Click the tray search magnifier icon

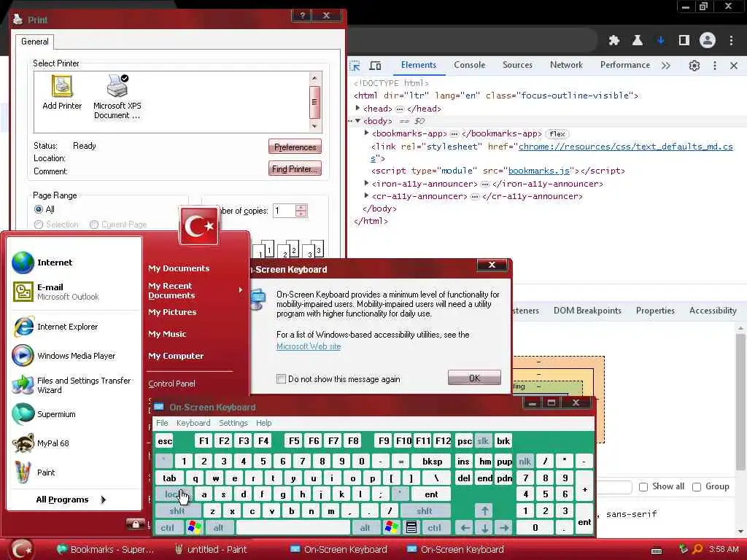(x=697, y=550)
